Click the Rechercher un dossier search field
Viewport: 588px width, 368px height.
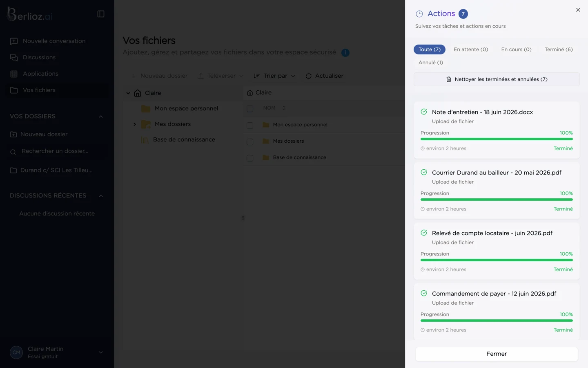[x=57, y=151]
